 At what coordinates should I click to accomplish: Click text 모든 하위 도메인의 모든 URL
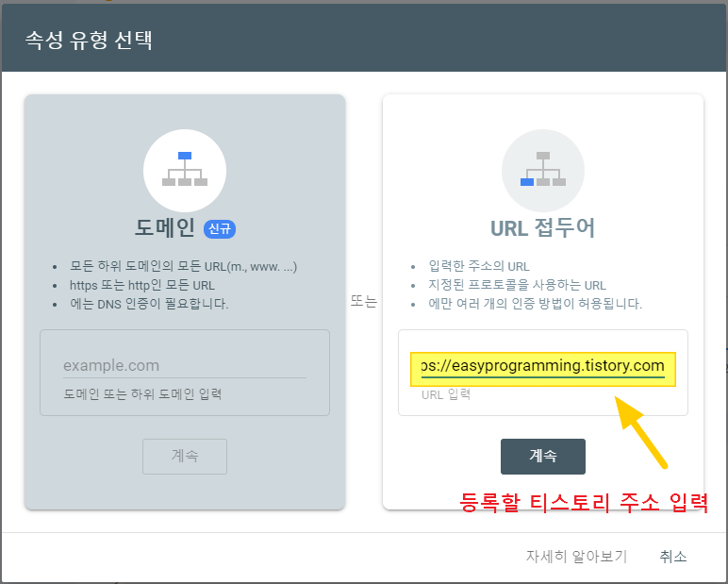coord(183,266)
